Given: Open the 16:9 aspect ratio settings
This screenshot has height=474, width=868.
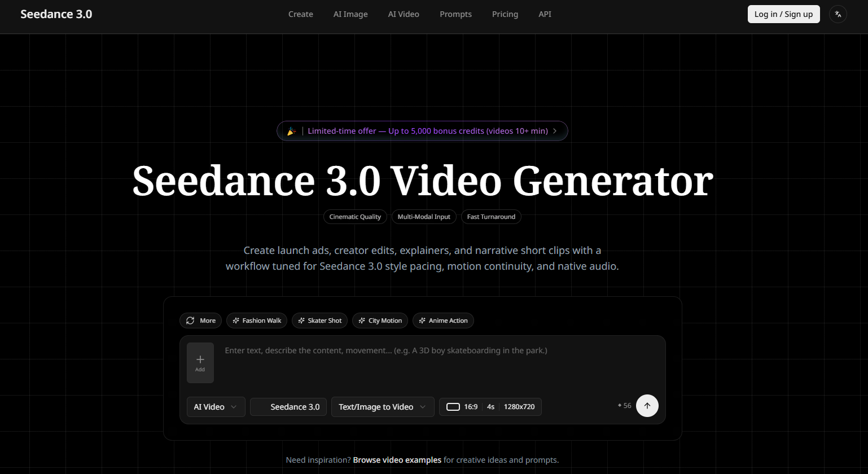Looking at the screenshot, I should tap(462, 407).
